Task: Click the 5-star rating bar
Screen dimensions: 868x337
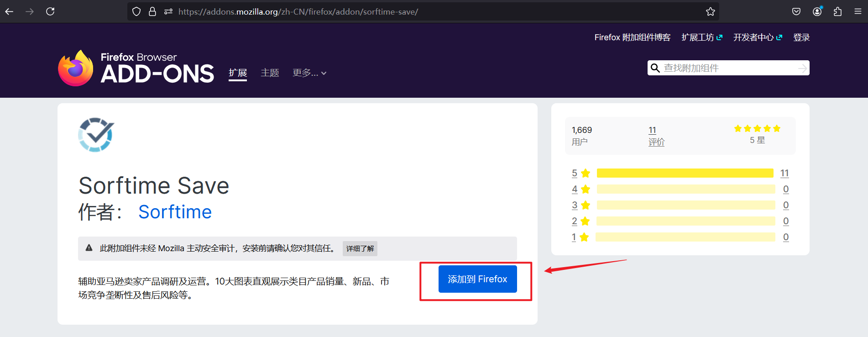Action: tap(685, 173)
